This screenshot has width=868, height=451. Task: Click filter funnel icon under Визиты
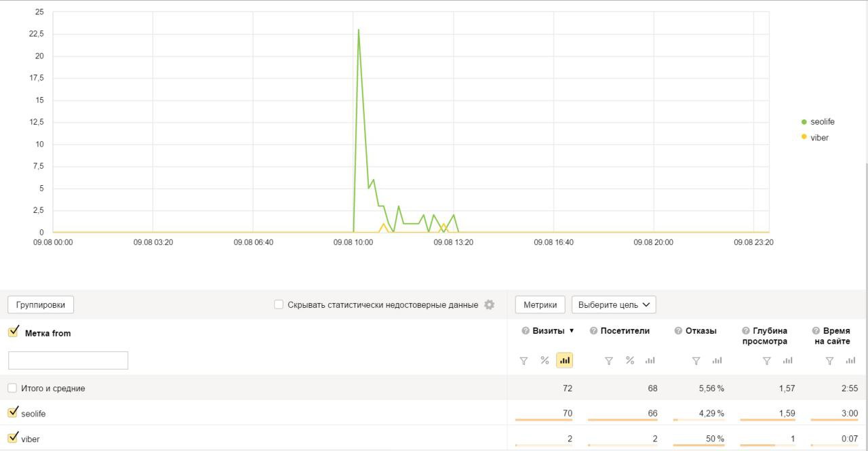[x=524, y=361]
